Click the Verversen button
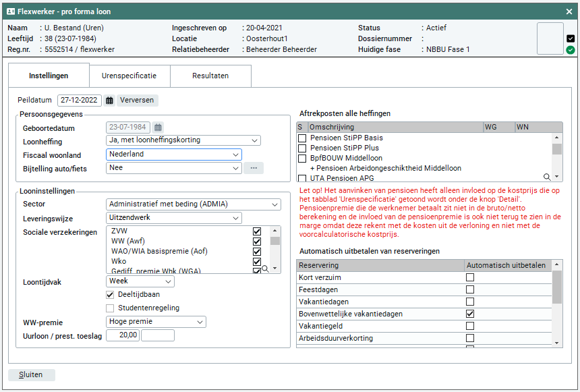Screen dimensions: 580x392 point(138,101)
